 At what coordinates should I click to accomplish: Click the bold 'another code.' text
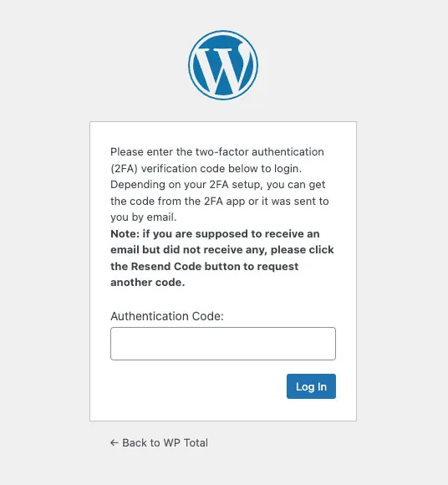[x=147, y=282]
